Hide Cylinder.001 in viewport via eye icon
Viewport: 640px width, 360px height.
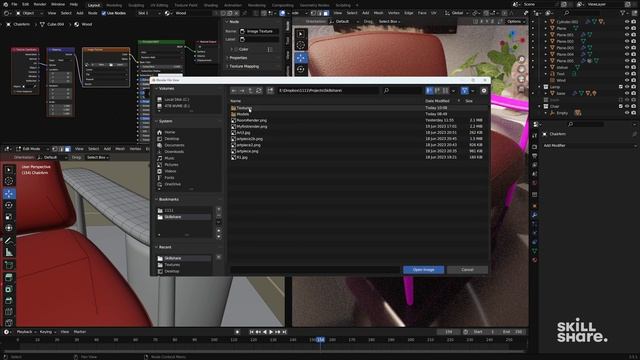coord(627,22)
